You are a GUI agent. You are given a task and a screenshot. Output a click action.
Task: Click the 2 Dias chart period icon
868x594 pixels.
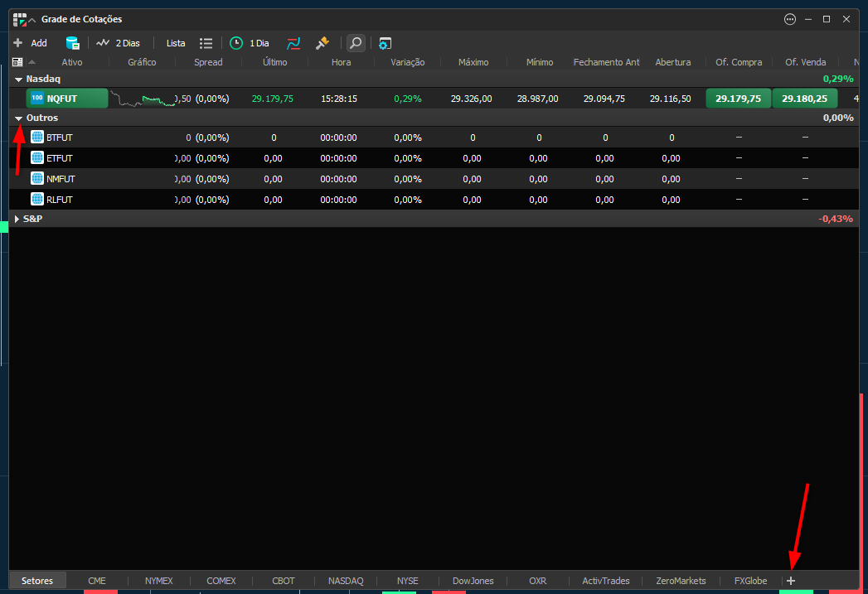[x=103, y=43]
